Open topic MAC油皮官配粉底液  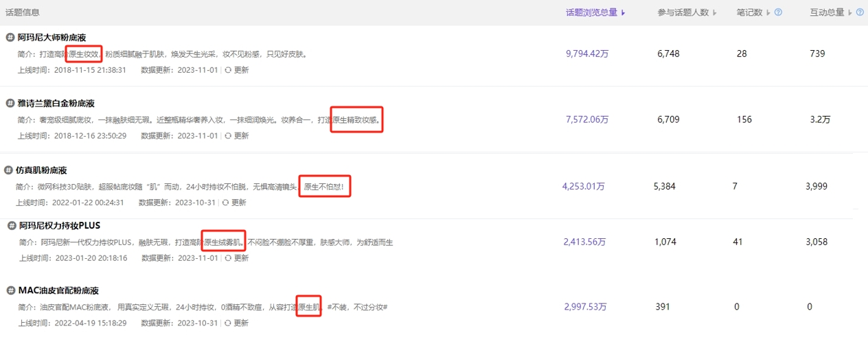58,290
